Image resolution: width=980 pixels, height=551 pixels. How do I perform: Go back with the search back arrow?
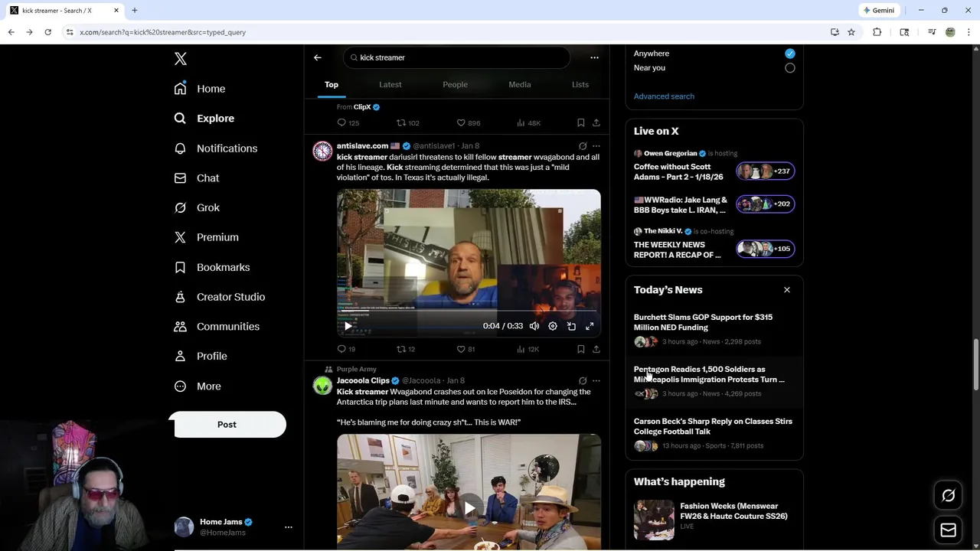pyautogui.click(x=318, y=57)
